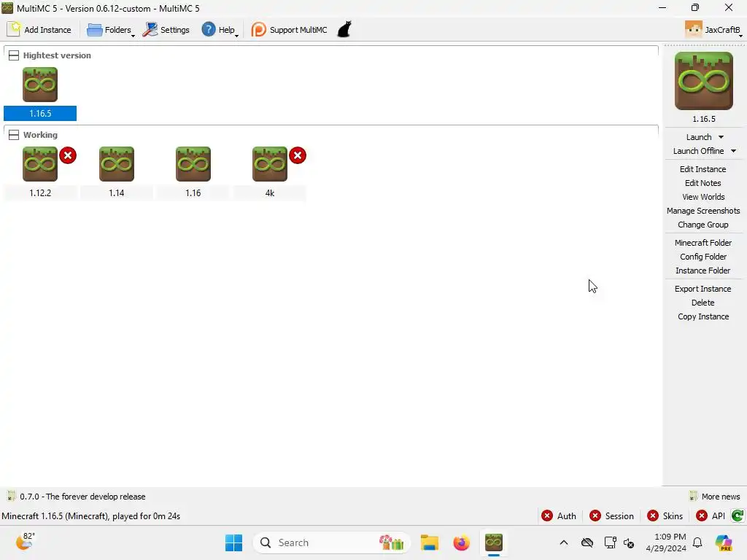Viewport: 747px width, 560px height.
Task: Open File Explorer from the taskbar
Action: click(429, 542)
